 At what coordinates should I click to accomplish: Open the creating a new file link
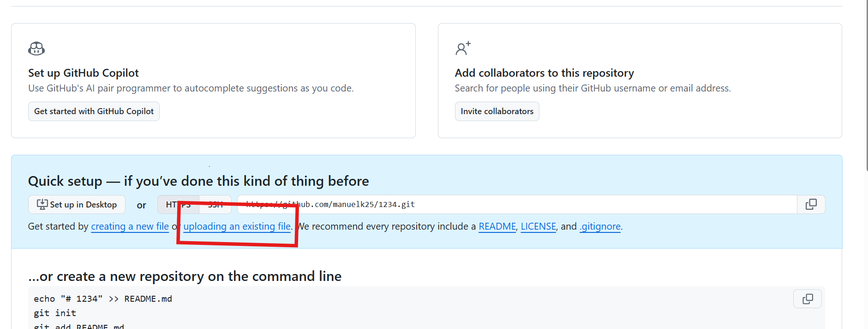130,226
